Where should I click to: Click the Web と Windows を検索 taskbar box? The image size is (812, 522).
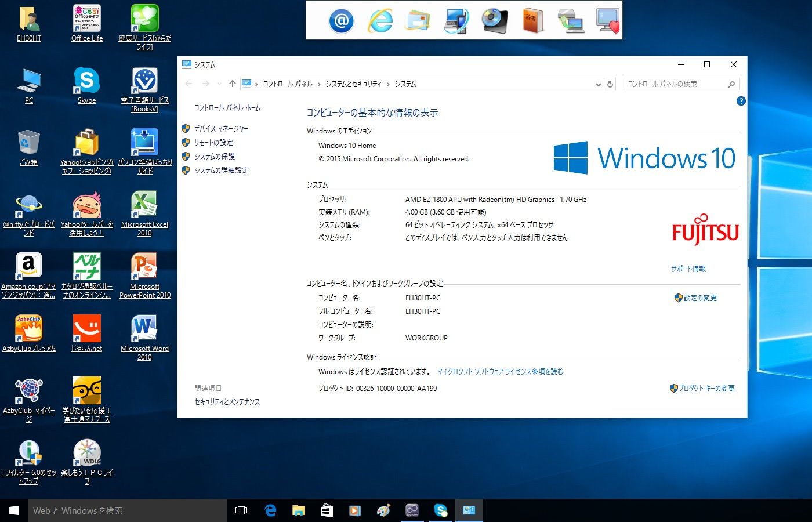tap(128, 510)
